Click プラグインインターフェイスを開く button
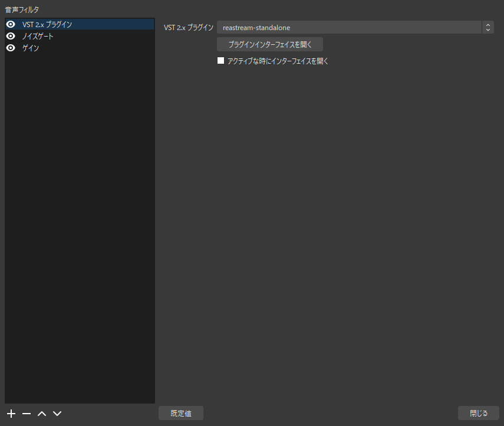 (270, 44)
